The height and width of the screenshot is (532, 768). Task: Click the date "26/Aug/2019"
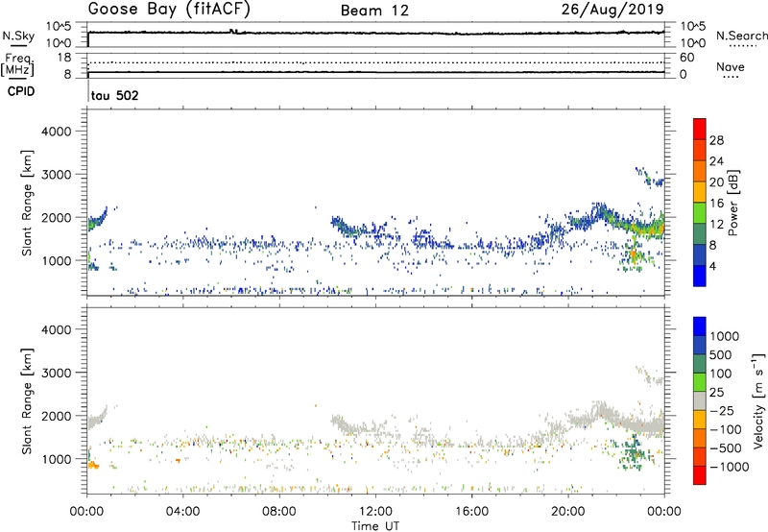(x=612, y=10)
